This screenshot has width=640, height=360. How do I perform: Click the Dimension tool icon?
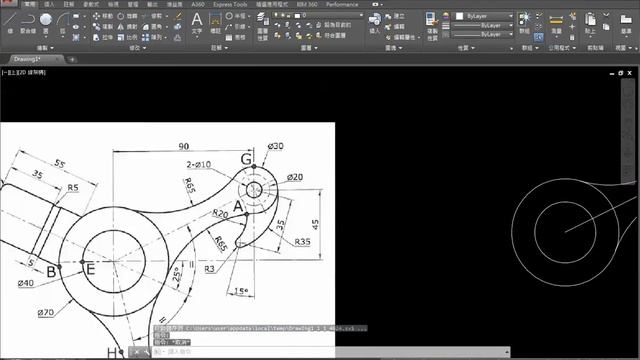coord(215,20)
